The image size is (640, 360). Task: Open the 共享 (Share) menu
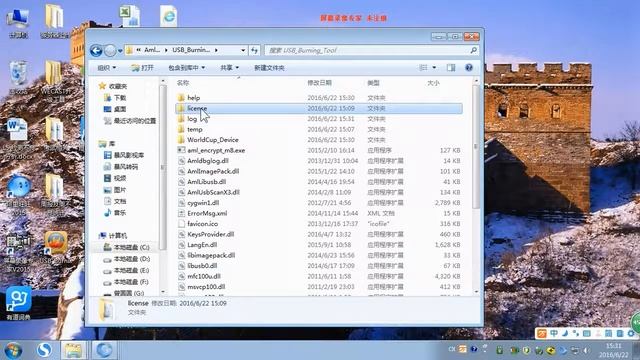click(229, 68)
